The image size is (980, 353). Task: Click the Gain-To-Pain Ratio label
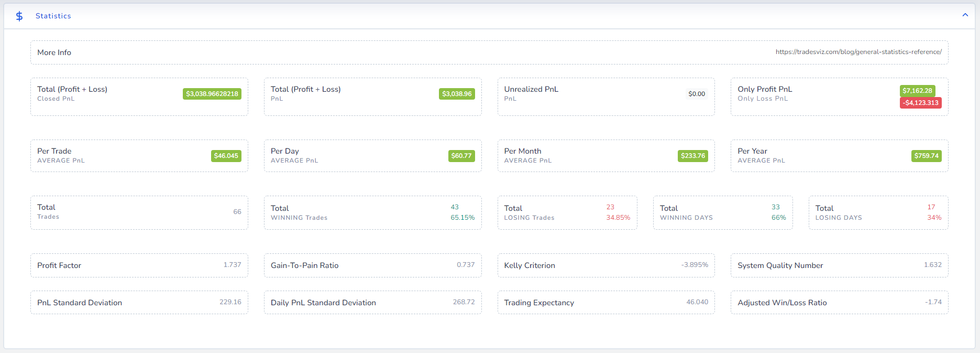pyautogui.click(x=304, y=265)
